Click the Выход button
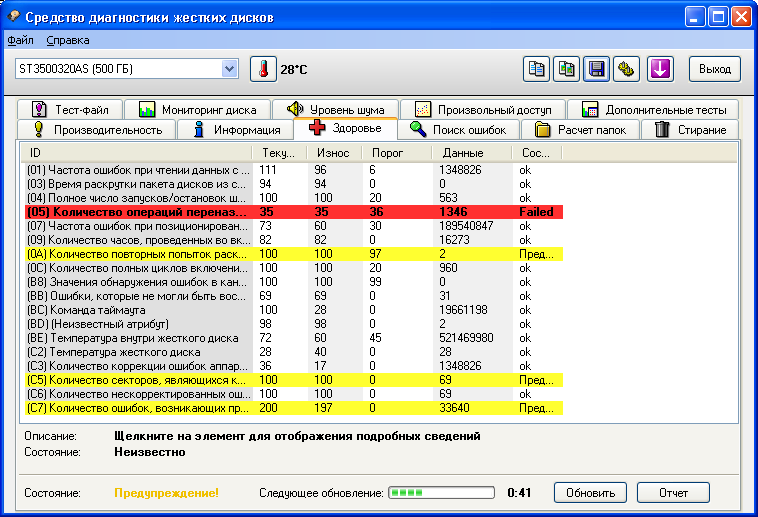758x517 pixels. [x=714, y=69]
